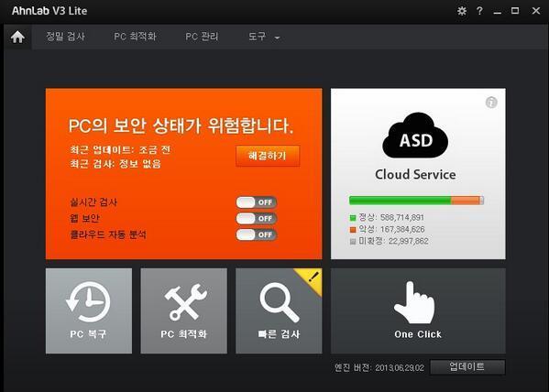Image resolution: width=549 pixels, height=392 pixels.
Task: Click the Cloud Service progress bar
Action: click(x=416, y=201)
